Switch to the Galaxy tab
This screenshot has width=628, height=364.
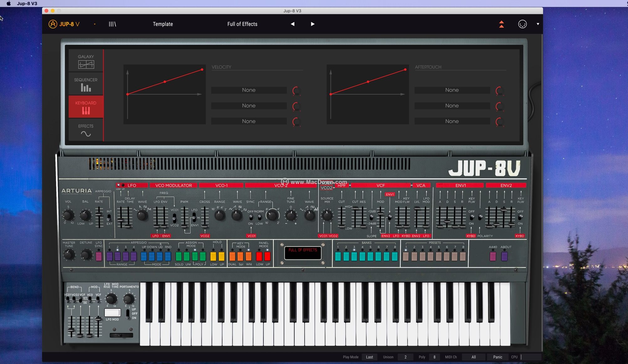tap(86, 61)
